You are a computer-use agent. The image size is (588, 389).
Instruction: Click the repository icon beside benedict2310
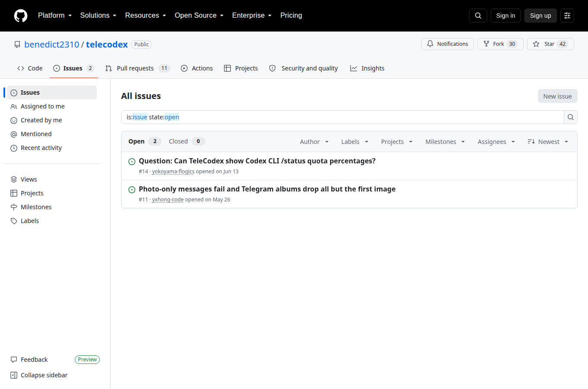(17, 45)
